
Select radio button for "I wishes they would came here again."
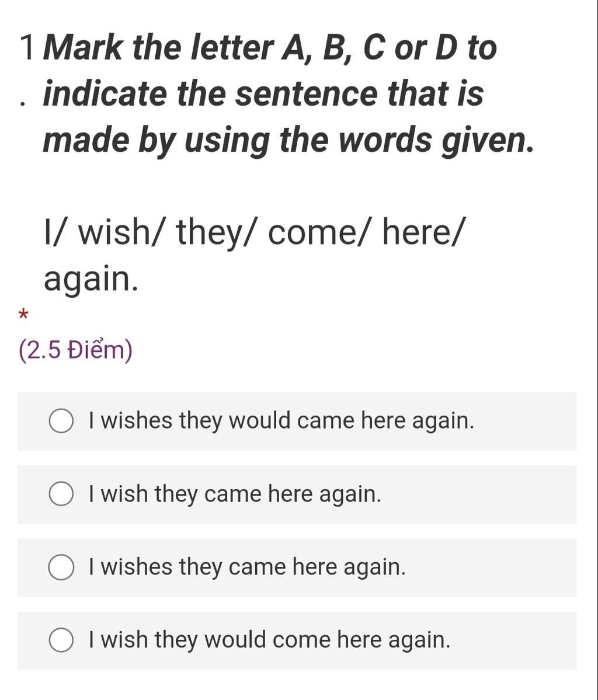[61, 421]
